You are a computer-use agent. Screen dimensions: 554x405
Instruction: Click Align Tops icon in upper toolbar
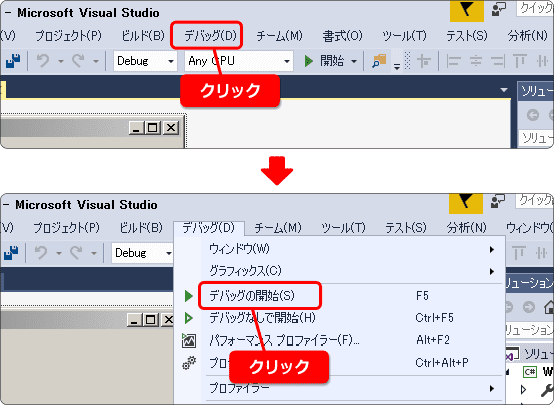[x=520, y=61]
